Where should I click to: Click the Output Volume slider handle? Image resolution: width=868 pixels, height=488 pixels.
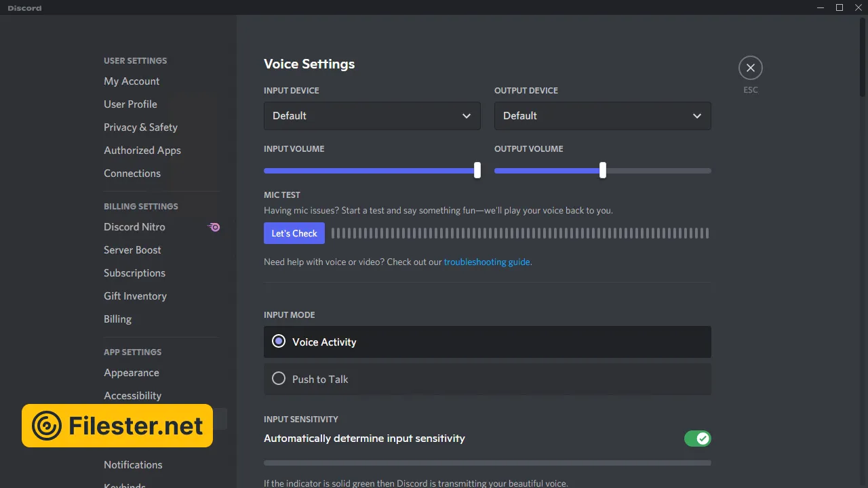(x=603, y=171)
